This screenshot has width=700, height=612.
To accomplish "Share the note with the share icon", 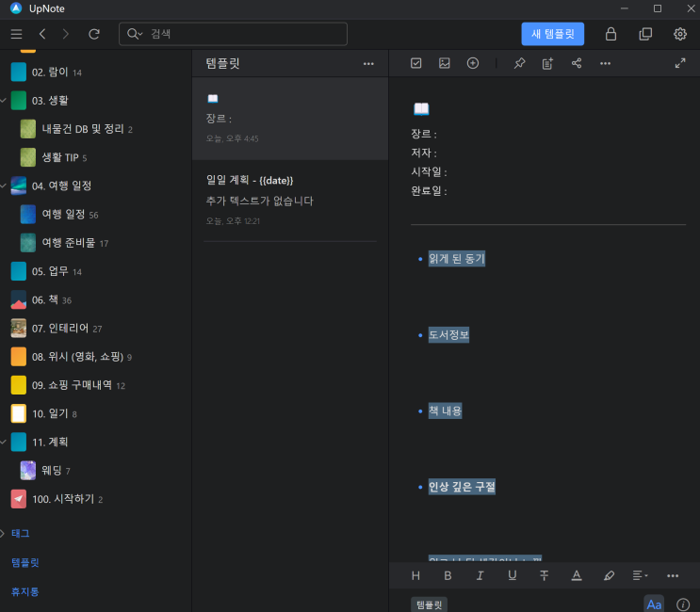I will click(577, 63).
